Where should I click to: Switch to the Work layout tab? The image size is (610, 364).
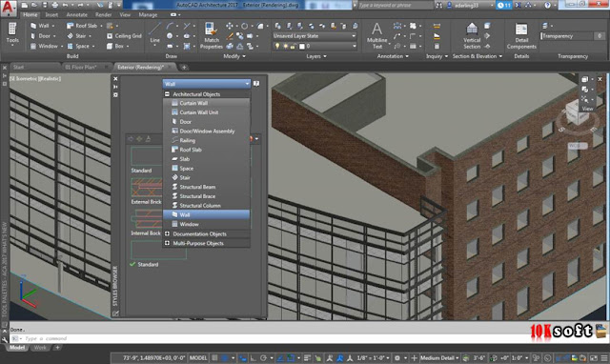pyautogui.click(x=40, y=348)
